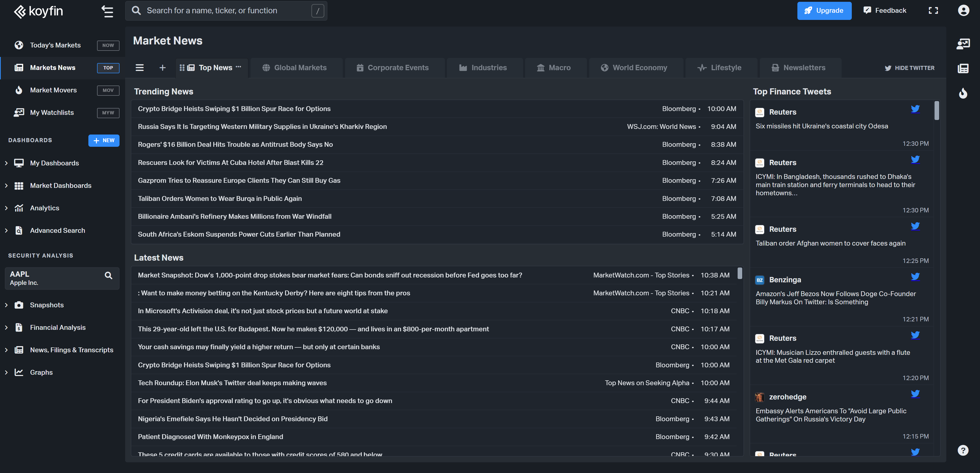Select the World Economy tab
Image resolution: width=980 pixels, height=473 pixels.
pos(636,68)
